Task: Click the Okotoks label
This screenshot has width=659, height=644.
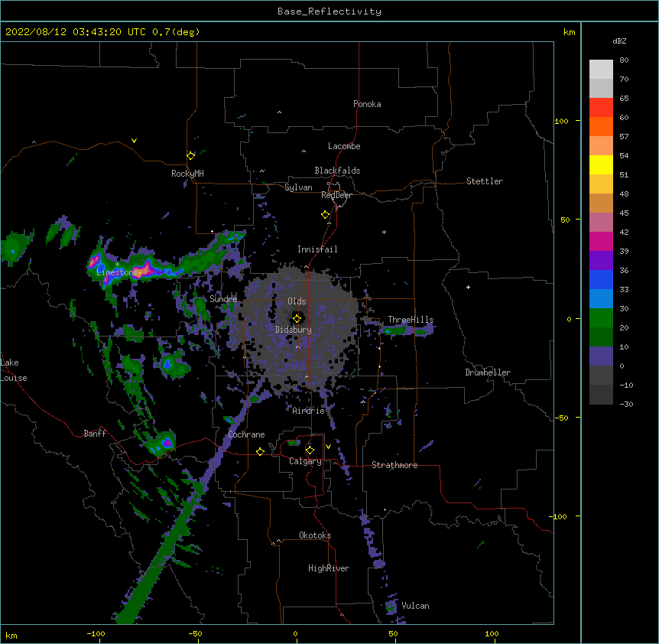Action: tap(315, 535)
